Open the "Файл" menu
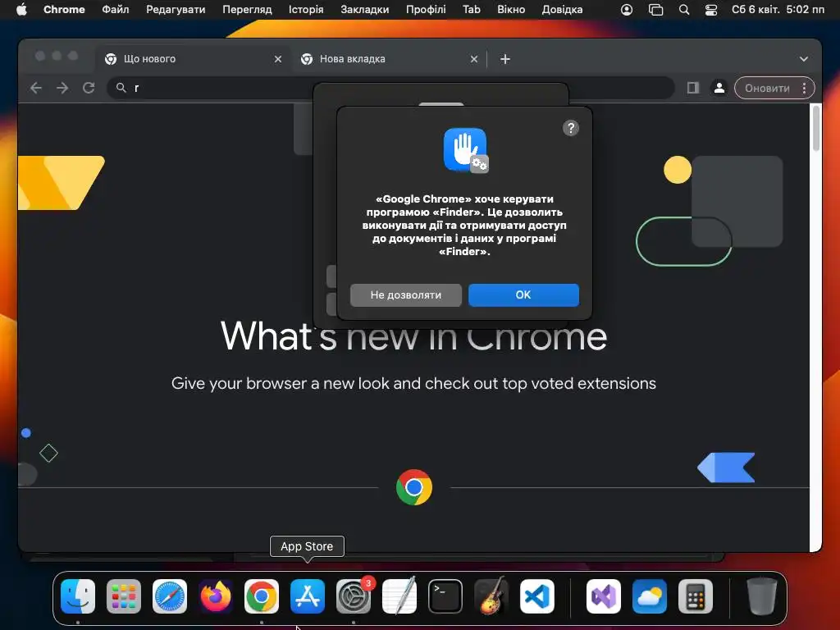Image resolution: width=840 pixels, height=630 pixels. [x=116, y=10]
